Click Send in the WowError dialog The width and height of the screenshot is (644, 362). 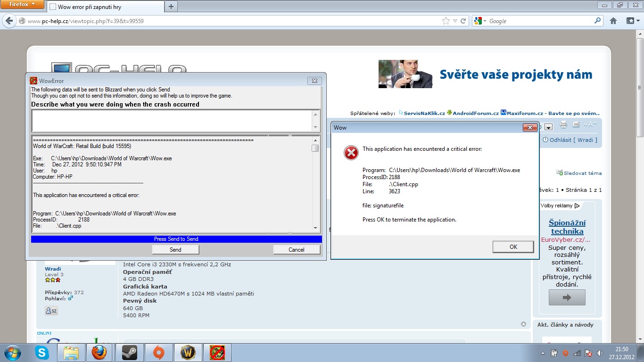coord(175,250)
